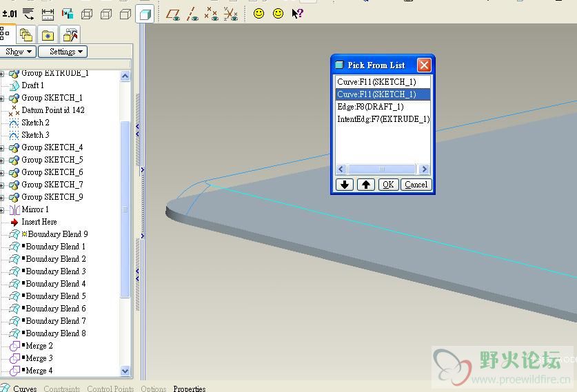The width and height of the screenshot is (577, 392).
Task: Expand Group SKETCH_4 node
Action: point(2,148)
